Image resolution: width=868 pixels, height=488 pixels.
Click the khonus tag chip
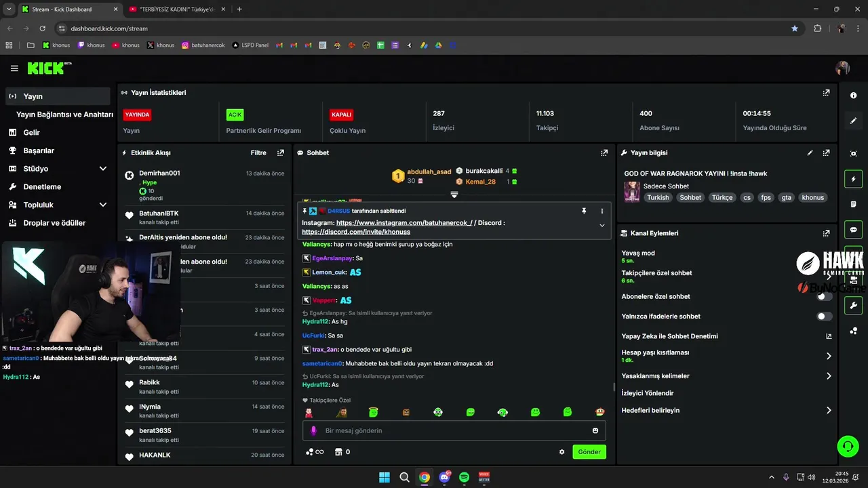[812, 198]
